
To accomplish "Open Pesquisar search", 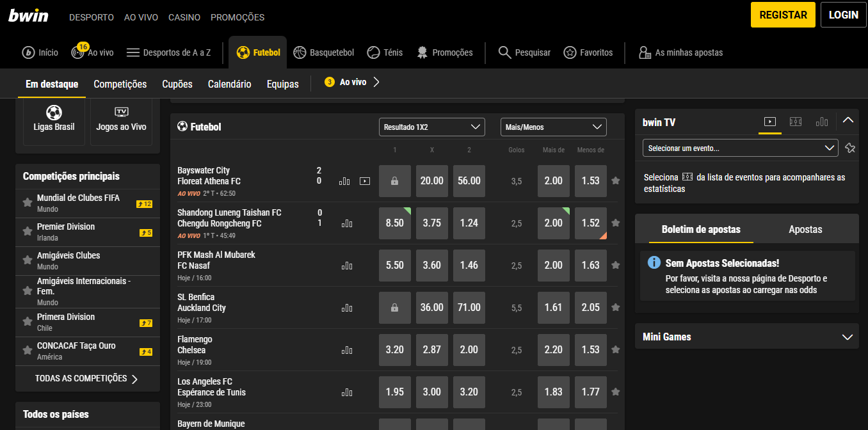I will coord(524,52).
